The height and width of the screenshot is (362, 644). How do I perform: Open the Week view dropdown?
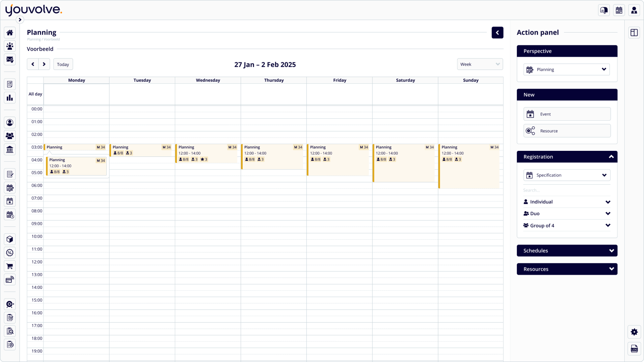click(480, 64)
